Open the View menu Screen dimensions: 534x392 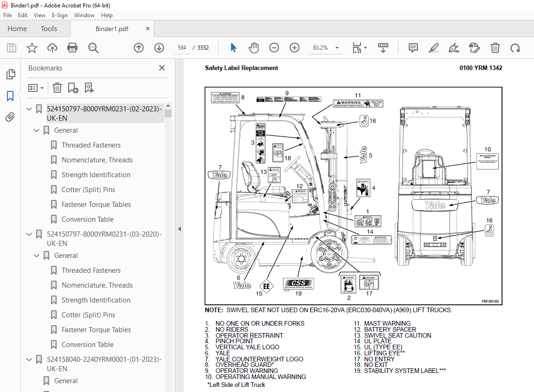[x=39, y=15]
